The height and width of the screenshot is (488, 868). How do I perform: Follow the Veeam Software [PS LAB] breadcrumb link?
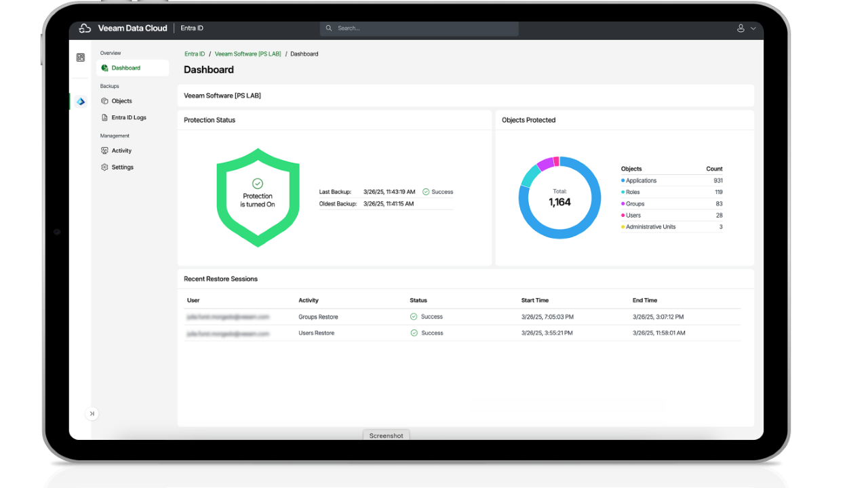click(248, 54)
